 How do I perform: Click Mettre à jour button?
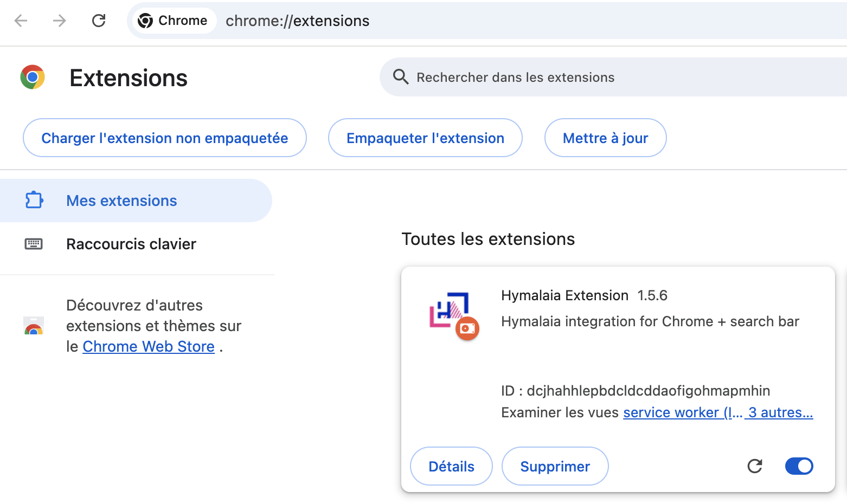(605, 138)
